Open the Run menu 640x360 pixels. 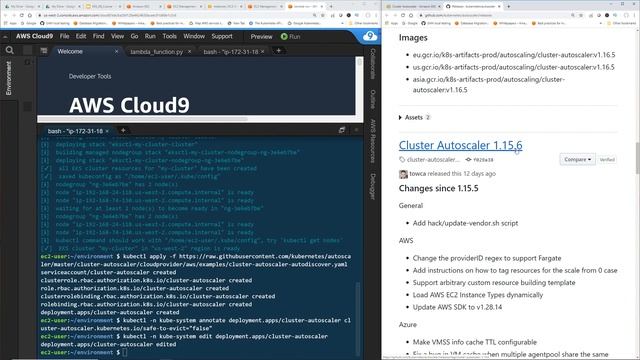point(150,36)
